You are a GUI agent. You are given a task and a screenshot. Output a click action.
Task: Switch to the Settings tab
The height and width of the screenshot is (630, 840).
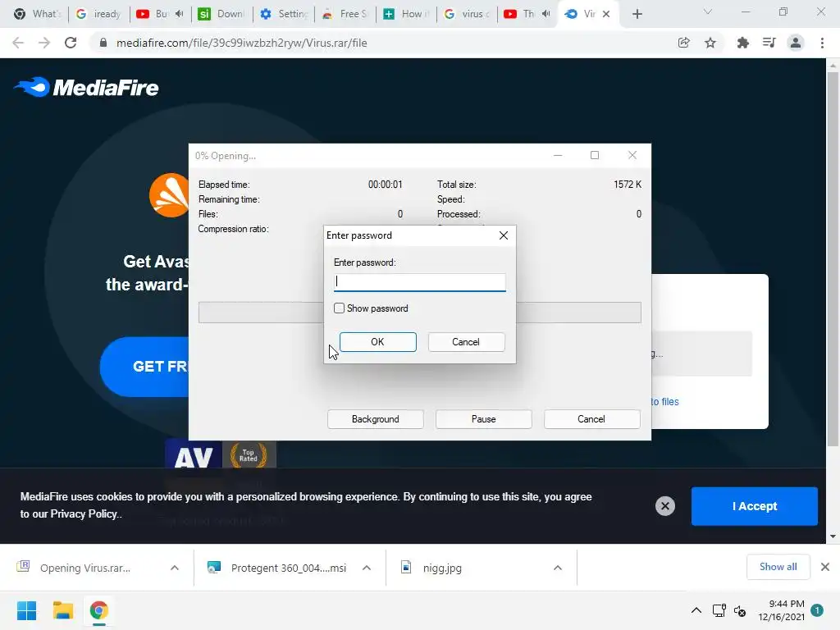coord(284,14)
